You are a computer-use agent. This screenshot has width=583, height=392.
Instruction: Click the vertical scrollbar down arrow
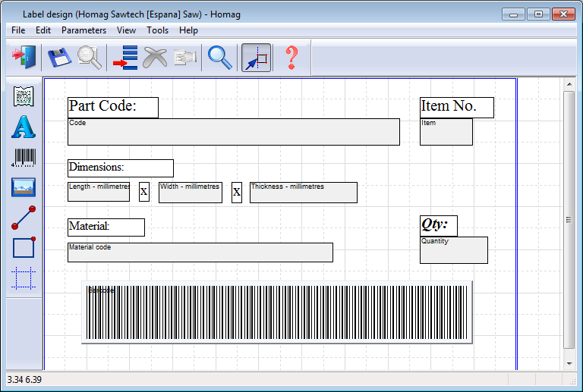569,364
